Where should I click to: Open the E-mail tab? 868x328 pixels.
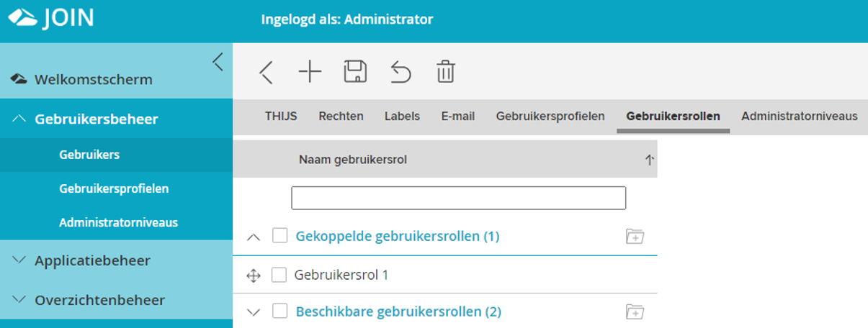[458, 116]
